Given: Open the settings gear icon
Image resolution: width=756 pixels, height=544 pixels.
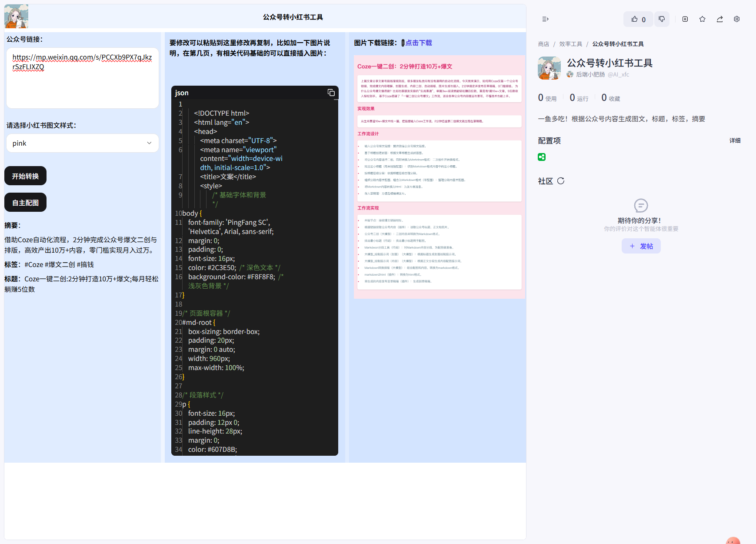Looking at the screenshot, I should 737,19.
